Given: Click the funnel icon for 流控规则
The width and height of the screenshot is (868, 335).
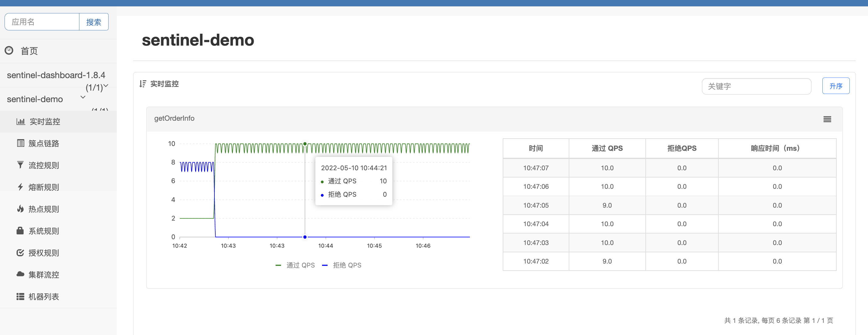Looking at the screenshot, I should click(x=21, y=165).
